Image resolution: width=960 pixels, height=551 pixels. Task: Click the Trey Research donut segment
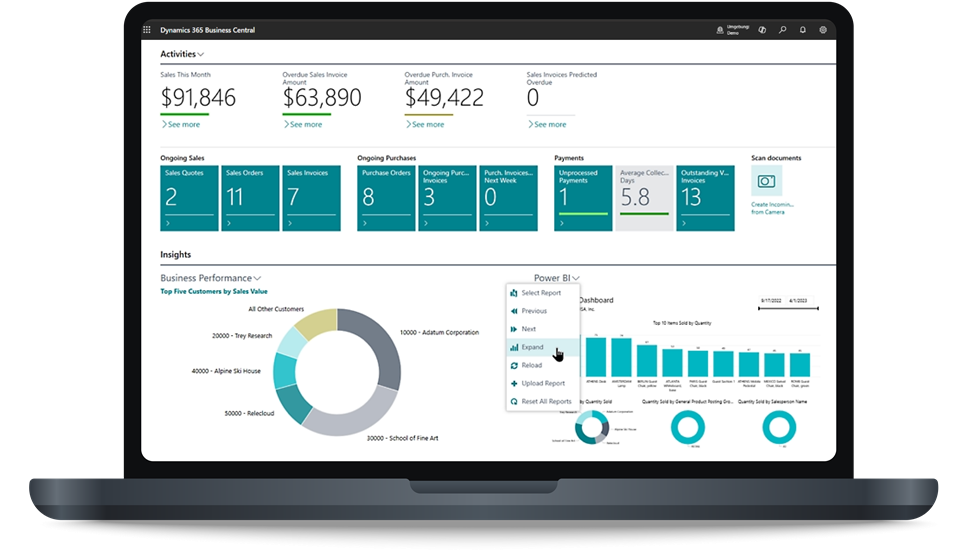click(293, 342)
